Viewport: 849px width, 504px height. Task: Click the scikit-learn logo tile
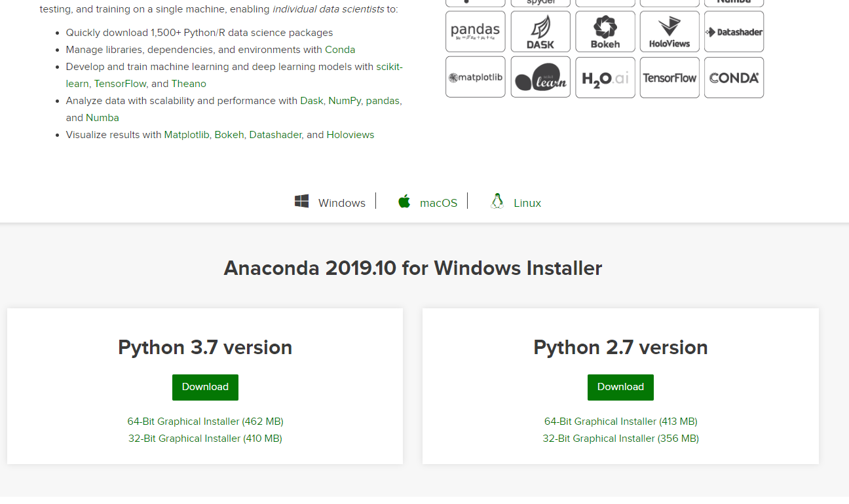[x=540, y=77]
